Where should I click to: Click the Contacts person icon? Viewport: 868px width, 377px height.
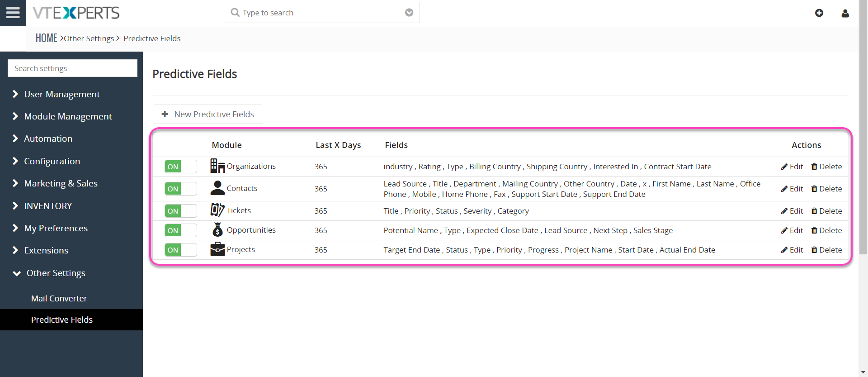point(217,188)
